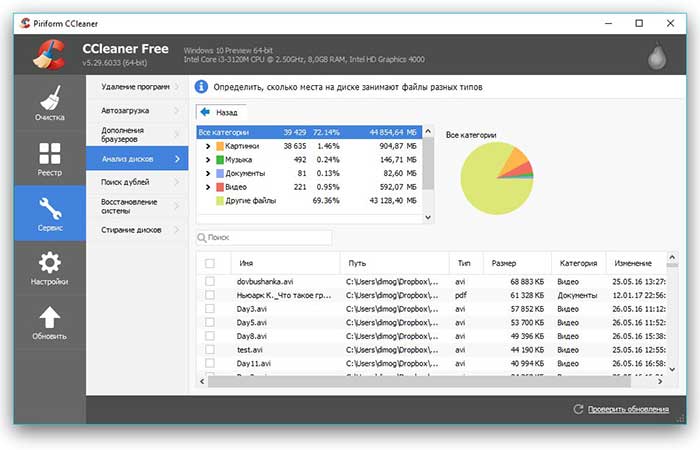Image resolution: width=700 pixels, height=450 pixels.
Task: Click the refresh icon near update link
Action: click(x=578, y=409)
